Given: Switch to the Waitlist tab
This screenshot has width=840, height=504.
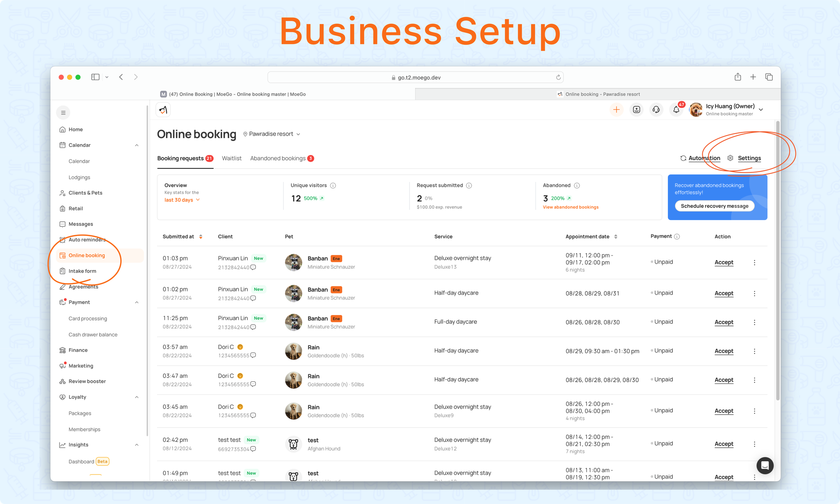Looking at the screenshot, I should tap(231, 158).
